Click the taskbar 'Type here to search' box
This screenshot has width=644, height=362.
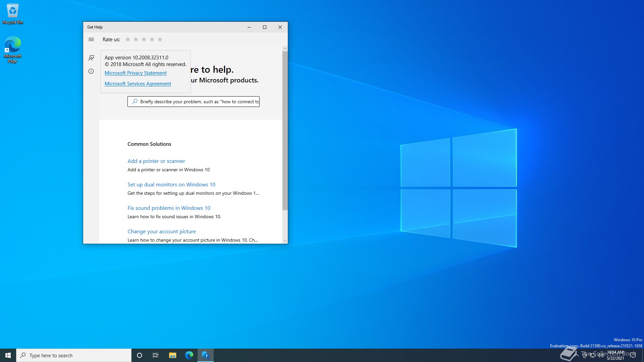click(x=74, y=355)
